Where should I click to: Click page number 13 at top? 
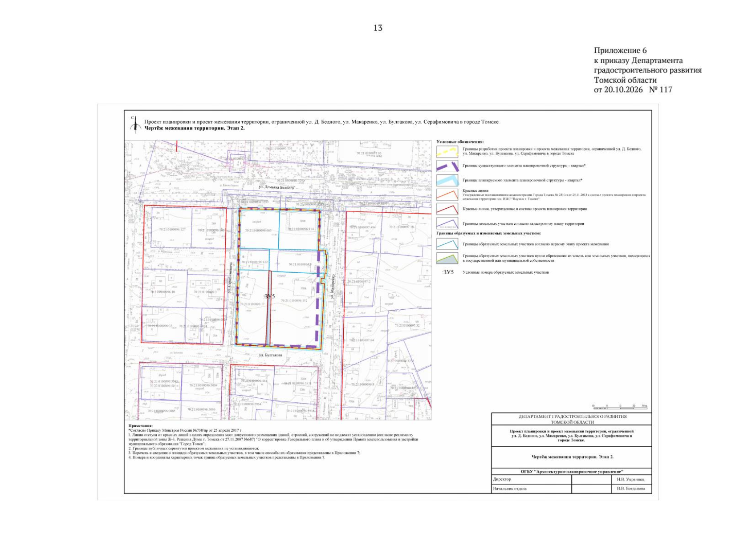pos(378,28)
